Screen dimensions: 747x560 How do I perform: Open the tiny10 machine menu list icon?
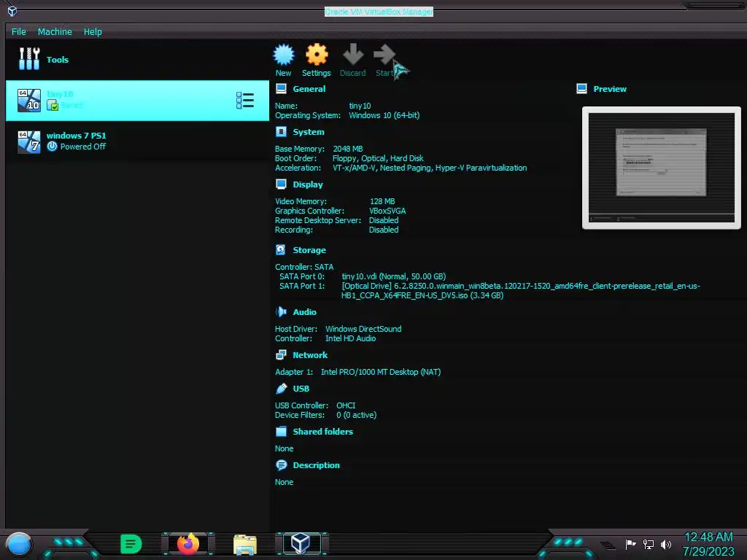pos(245,101)
